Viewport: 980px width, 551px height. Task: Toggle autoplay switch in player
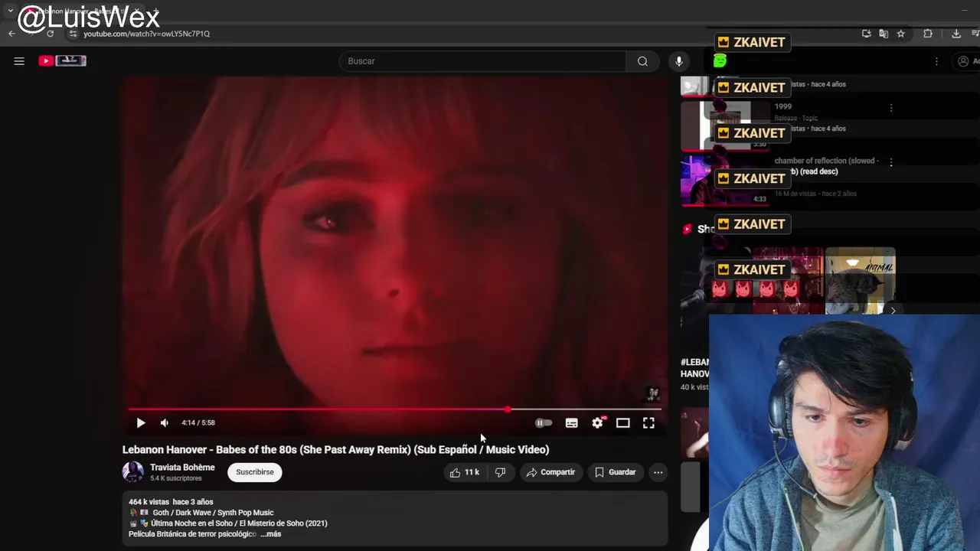(x=543, y=422)
